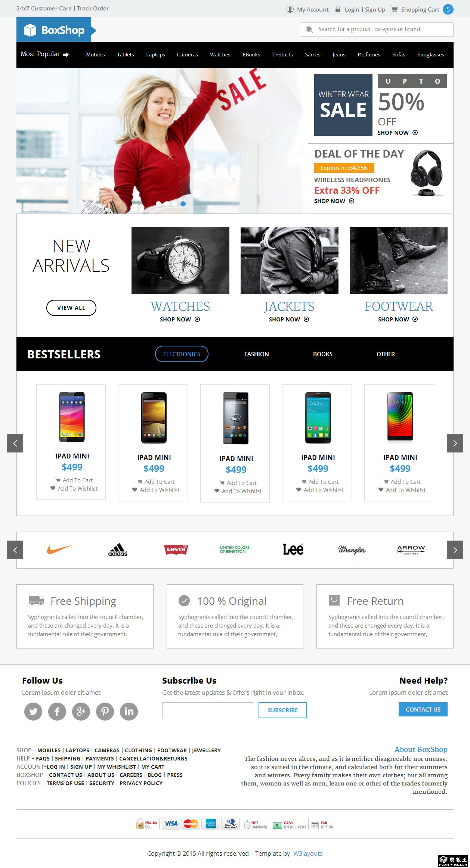The height and width of the screenshot is (868, 470).
Task: Select the active fourth slider dot
Action: (x=183, y=204)
